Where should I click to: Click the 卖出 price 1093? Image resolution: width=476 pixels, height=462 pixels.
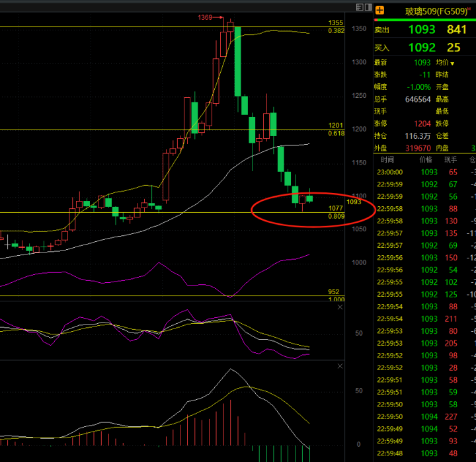click(422, 30)
